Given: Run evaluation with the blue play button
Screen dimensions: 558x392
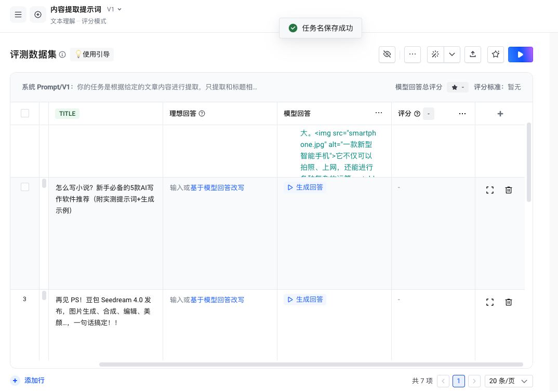Looking at the screenshot, I should [x=521, y=55].
